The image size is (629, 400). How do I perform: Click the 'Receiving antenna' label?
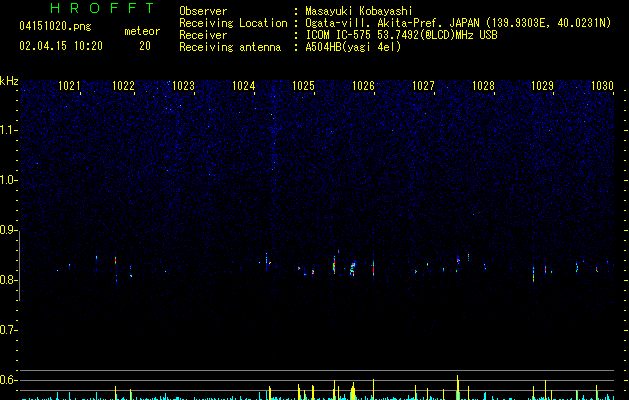pos(230,47)
